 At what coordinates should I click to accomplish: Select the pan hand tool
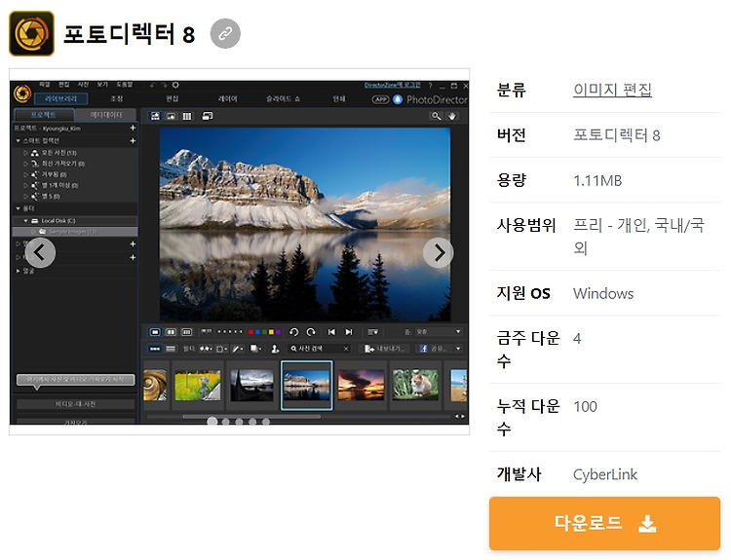451,116
